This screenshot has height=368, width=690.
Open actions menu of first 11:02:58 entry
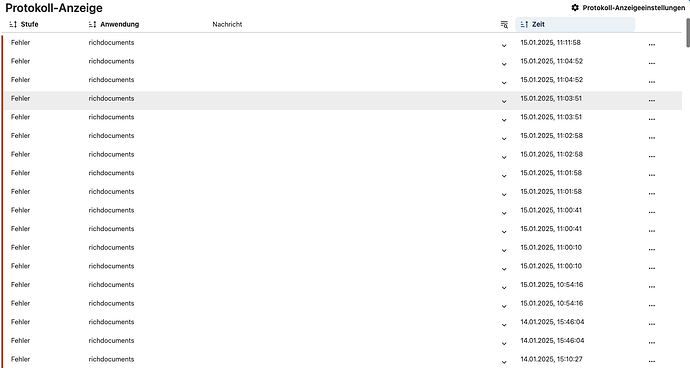652,138
